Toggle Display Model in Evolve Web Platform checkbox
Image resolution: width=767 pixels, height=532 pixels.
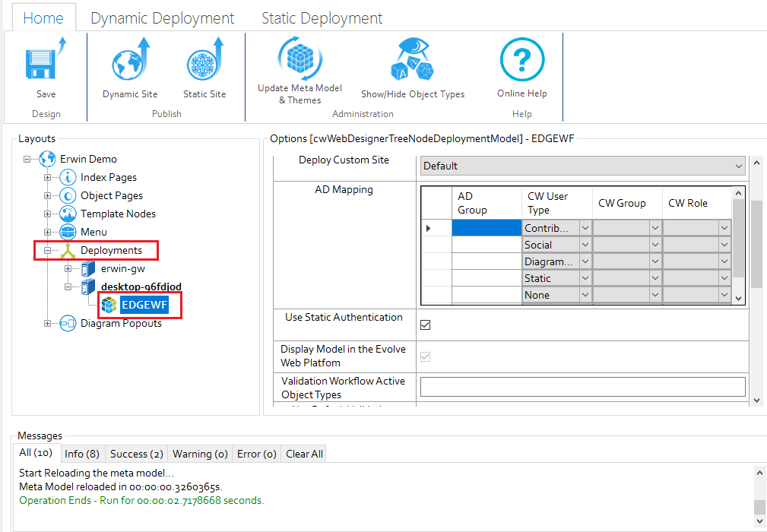point(426,356)
